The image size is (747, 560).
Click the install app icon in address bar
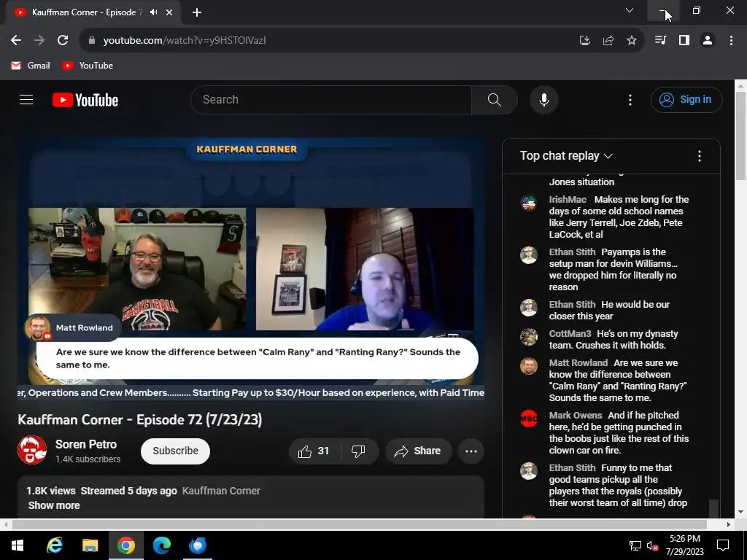[584, 41]
